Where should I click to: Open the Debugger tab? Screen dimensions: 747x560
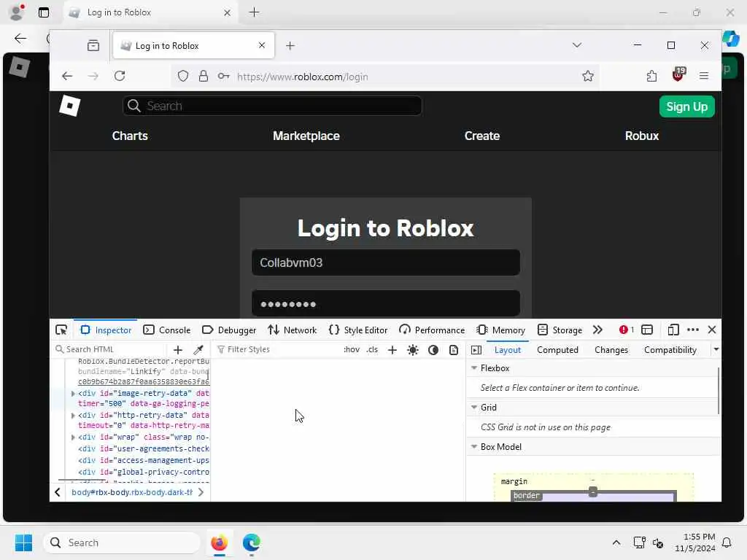[x=229, y=330]
